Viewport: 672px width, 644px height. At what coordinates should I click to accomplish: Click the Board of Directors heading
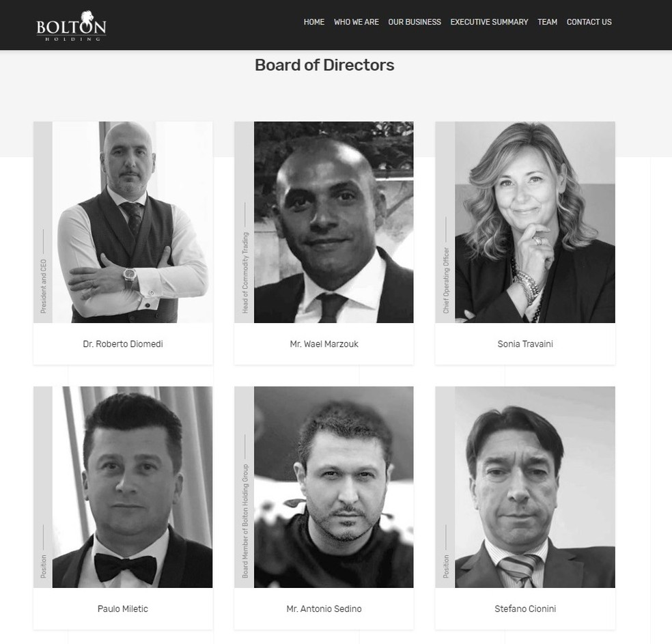click(x=324, y=65)
